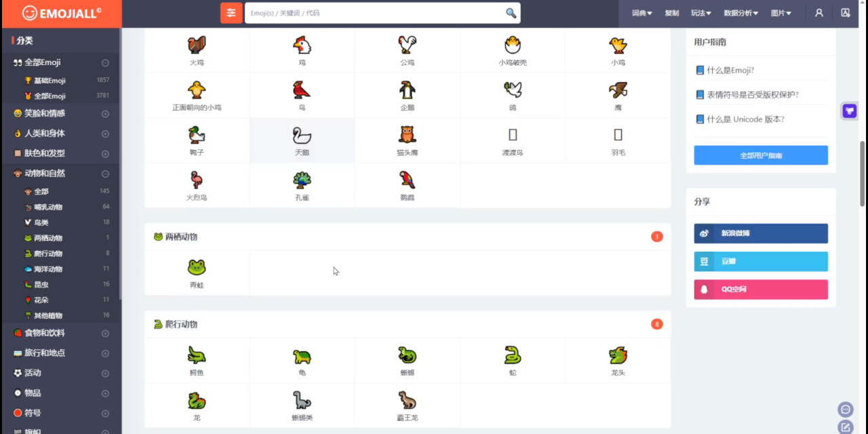Image resolution: width=868 pixels, height=434 pixels.
Task: Click the orange filter settings icon
Action: pos(231,13)
